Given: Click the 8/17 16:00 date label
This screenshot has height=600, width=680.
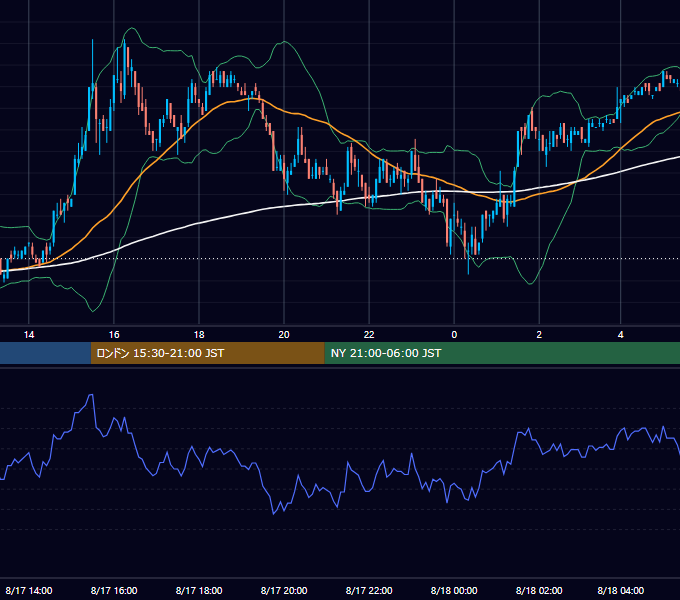Looking at the screenshot, I should point(114,590).
